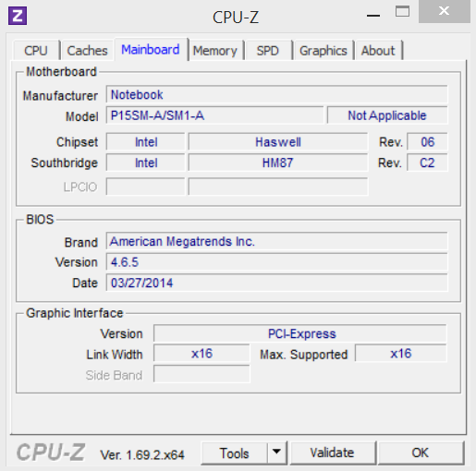The height and width of the screenshot is (471, 476).
Task: Click the Chipset Rev. 06 value
Action: coord(427,142)
